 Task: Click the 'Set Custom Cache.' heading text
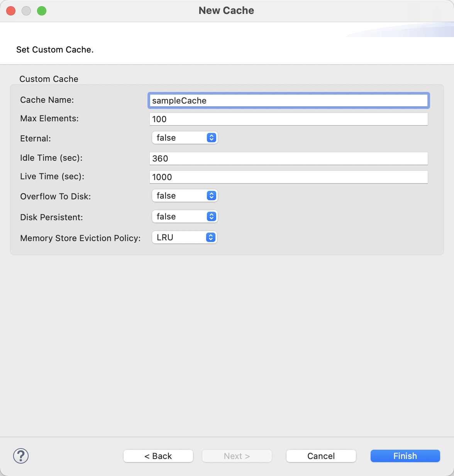click(x=55, y=50)
